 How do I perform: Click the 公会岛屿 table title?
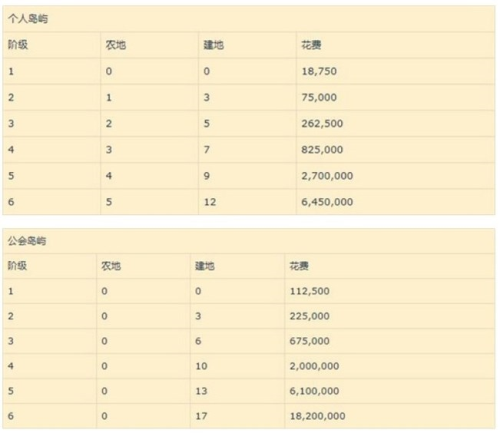click(27, 241)
